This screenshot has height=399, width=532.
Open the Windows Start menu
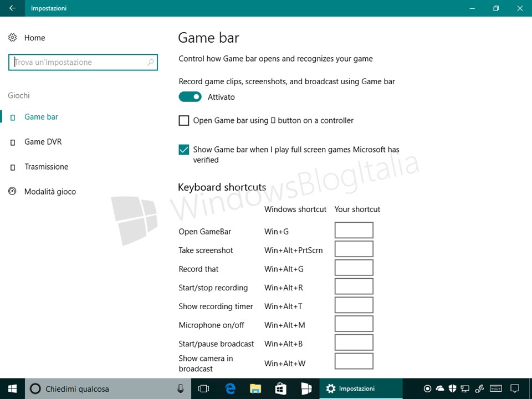click(x=13, y=388)
